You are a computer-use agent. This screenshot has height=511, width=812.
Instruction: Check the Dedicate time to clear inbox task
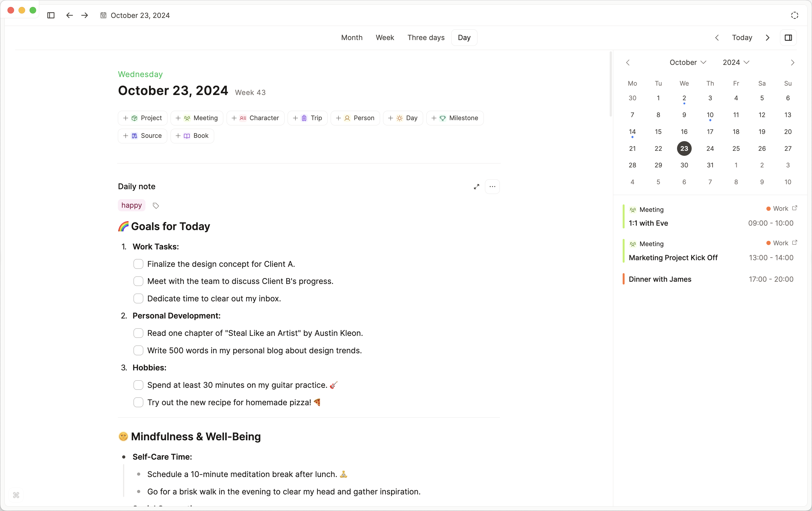pos(138,299)
